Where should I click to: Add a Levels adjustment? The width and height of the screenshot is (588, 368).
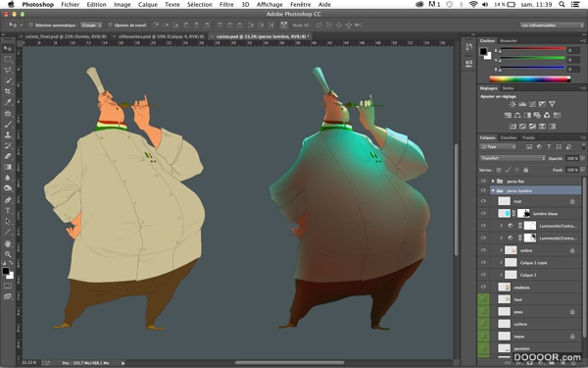pyautogui.click(x=522, y=104)
